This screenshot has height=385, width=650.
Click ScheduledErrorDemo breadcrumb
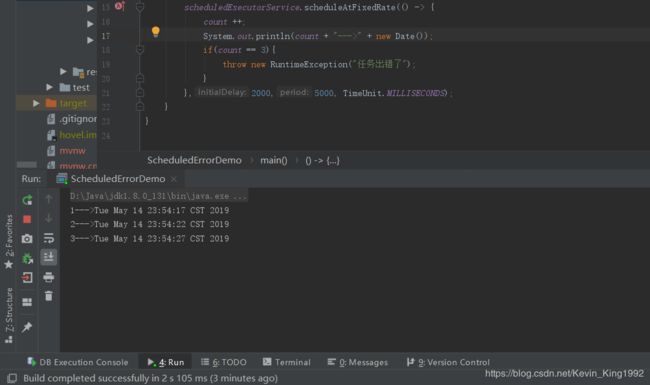point(194,160)
